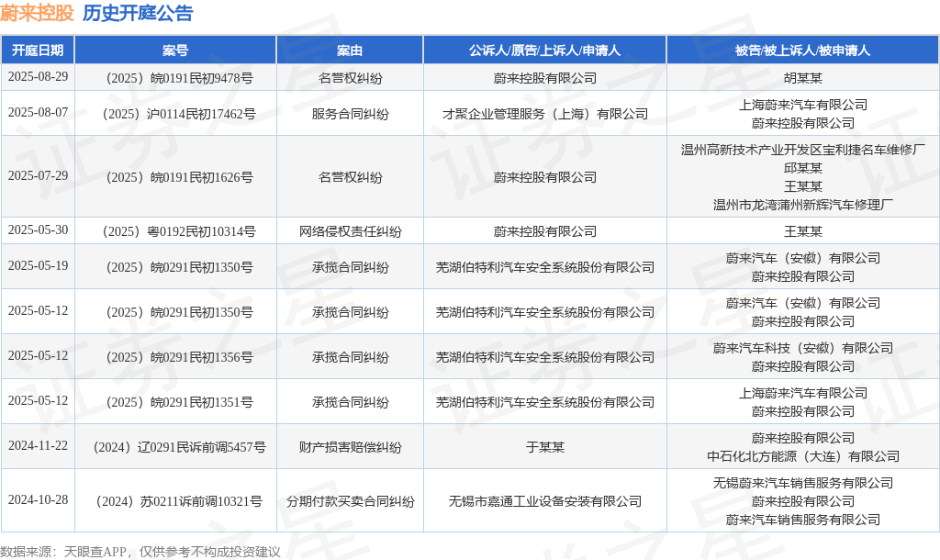This screenshot has height=560, width=940.
Task: Click the 公诉人/原告/上诉人/申请人 column header
Action: click(x=544, y=50)
